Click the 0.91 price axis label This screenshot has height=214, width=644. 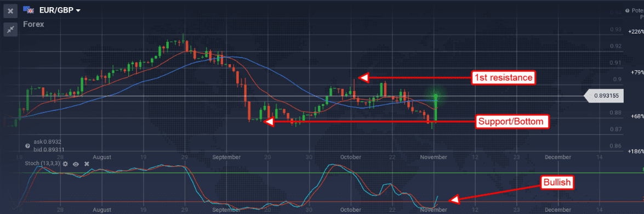[615, 63]
